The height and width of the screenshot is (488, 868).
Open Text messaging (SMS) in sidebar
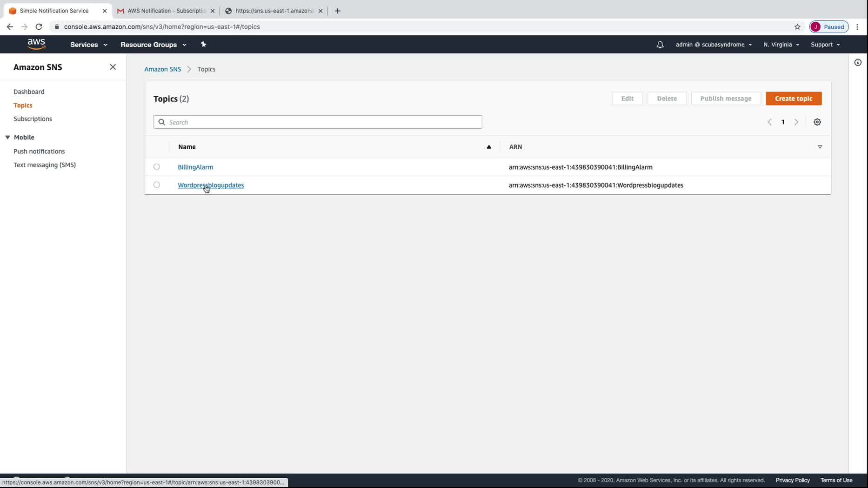[45, 165]
